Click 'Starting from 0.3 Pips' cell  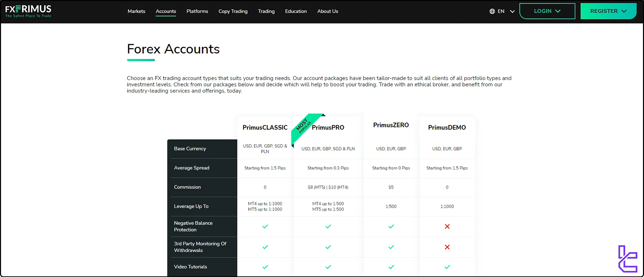[328, 168]
